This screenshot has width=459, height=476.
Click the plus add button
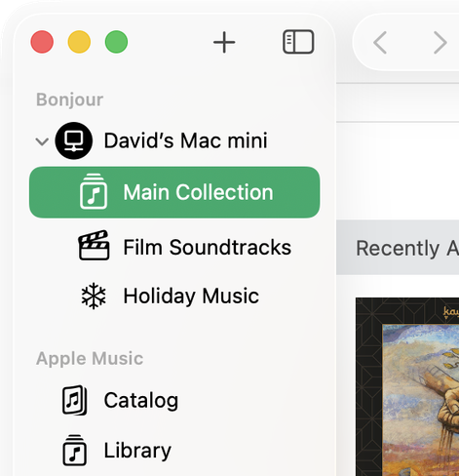click(x=224, y=42)
